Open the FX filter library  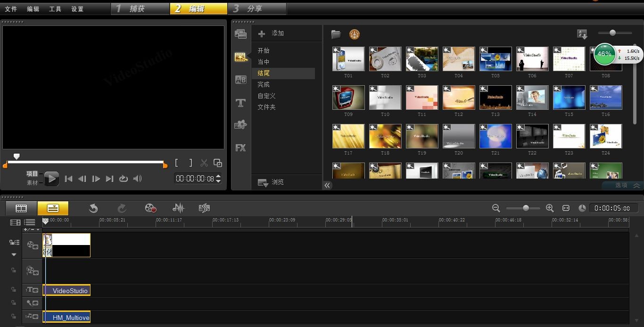click(240, 148)
